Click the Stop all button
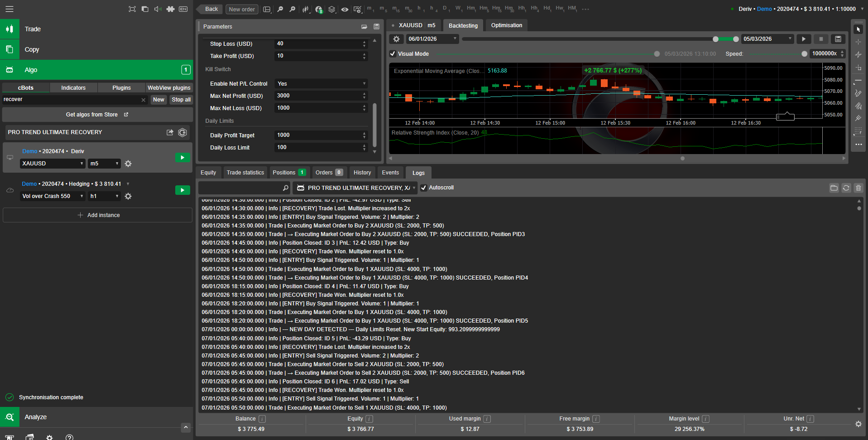The image size is (868, 440). (x=181, y=100)
